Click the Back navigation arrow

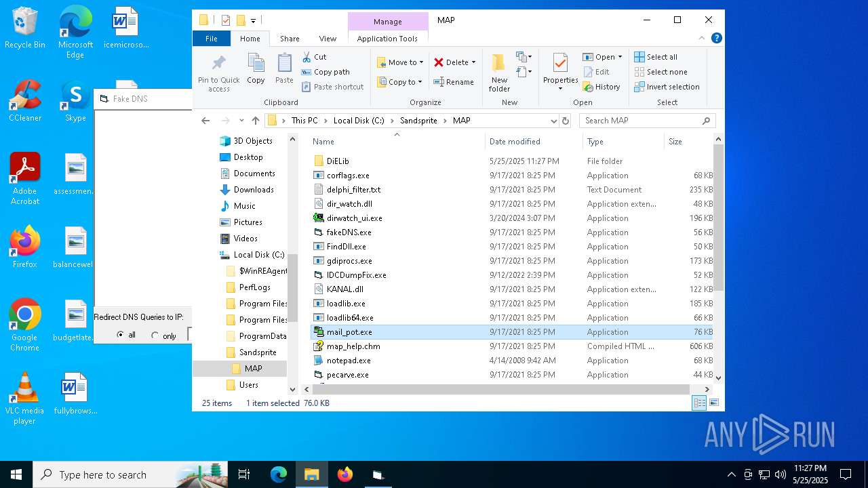tap(206, 121)
